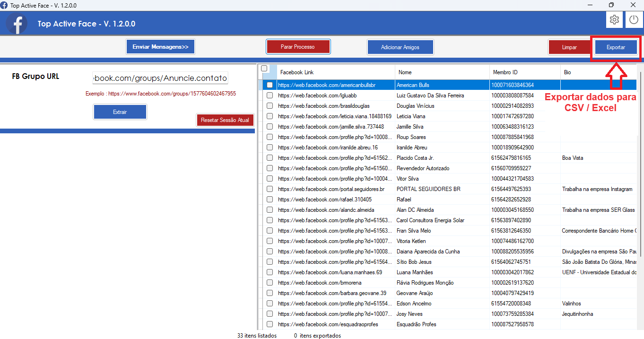Sort by the Facebook Link column header
644x339 pixels.
coord(336,72)
